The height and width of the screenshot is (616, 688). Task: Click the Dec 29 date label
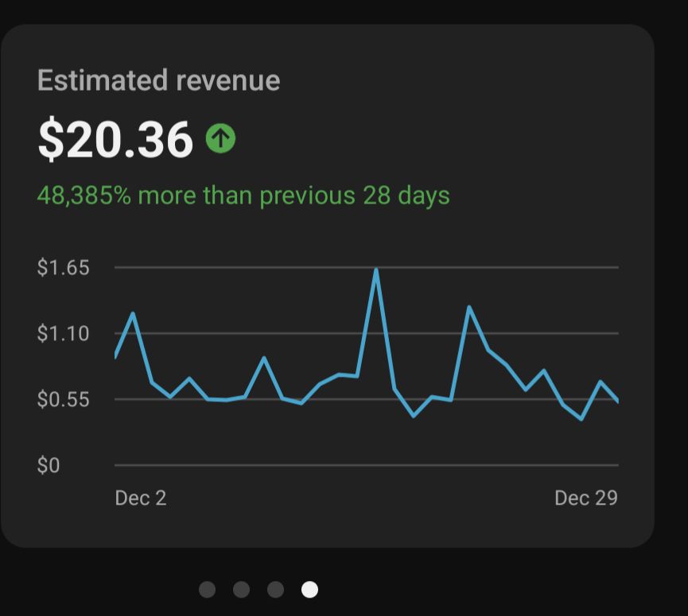tap(585, 498)
